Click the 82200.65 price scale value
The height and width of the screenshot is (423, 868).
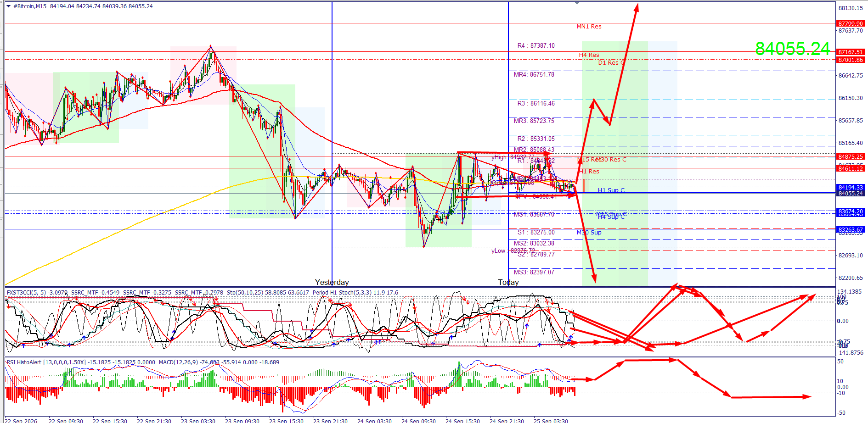pyautogui.click(x=851, y=278)
